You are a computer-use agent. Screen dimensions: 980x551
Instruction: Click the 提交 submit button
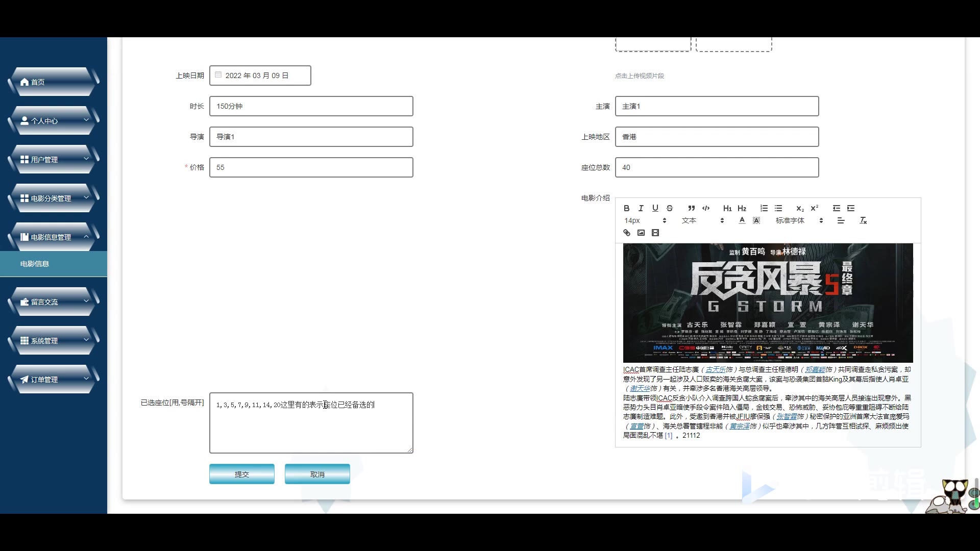(242, 474)
